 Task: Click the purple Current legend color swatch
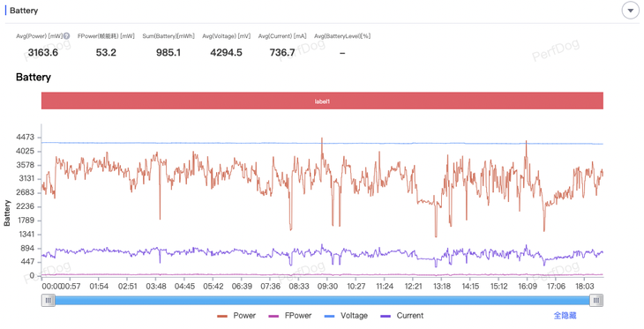coord(386,316)
